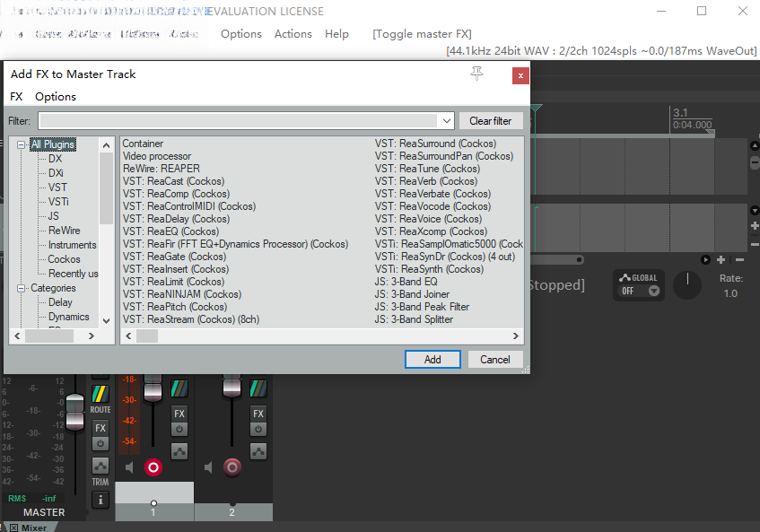
Task: Open the Actions menu
Action: click(293, 34)
